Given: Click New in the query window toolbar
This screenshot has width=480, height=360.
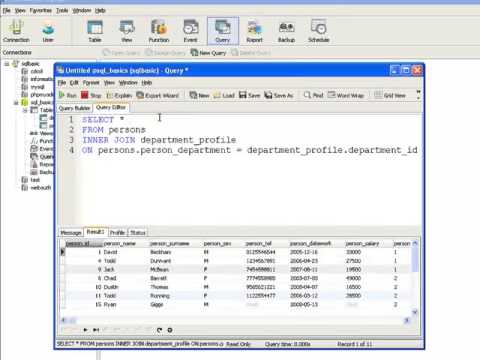Looking at the screenshot, I should pos(199,95).
